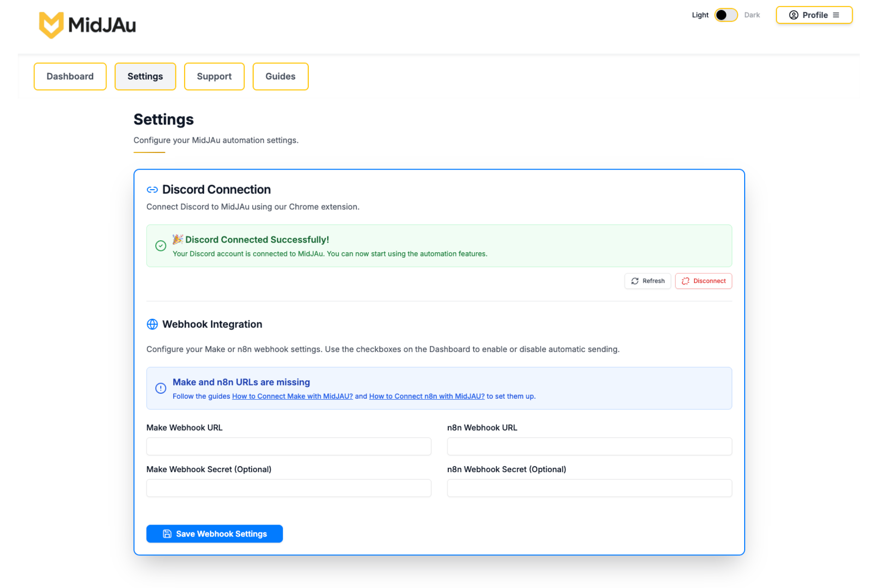The image size is (882, 588).
Task: Click the green checkmark success icon
Action: (160, 246)
